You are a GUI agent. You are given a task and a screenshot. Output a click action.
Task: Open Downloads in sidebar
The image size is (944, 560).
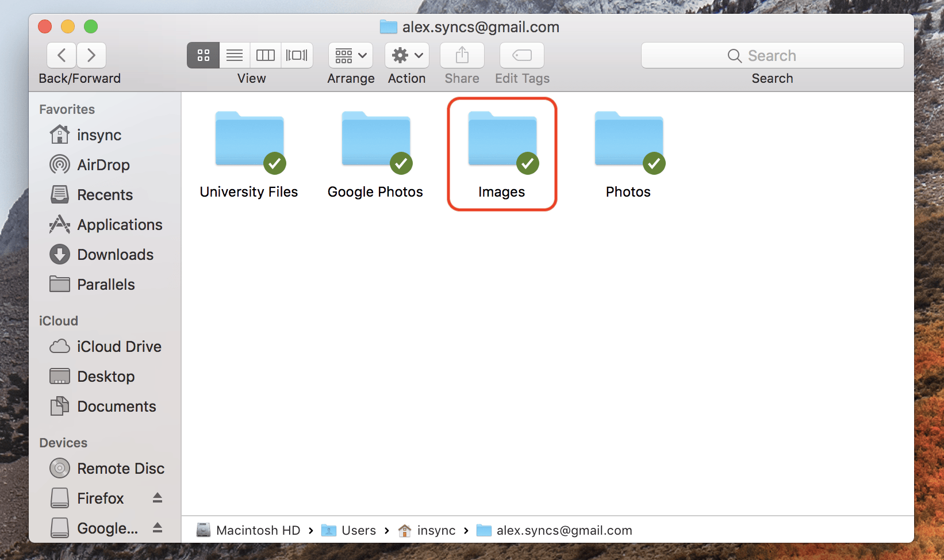[101, 255]
